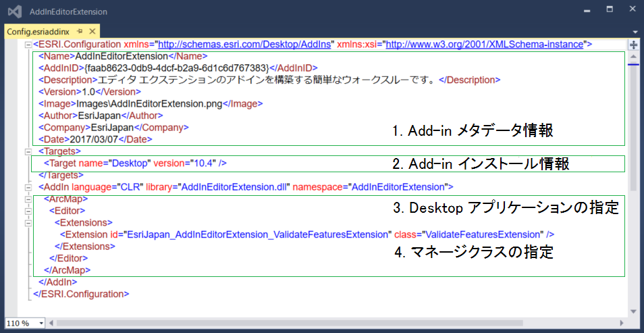
Task: Click the vertical scrollbar thumb
Action: coord(633,126)
